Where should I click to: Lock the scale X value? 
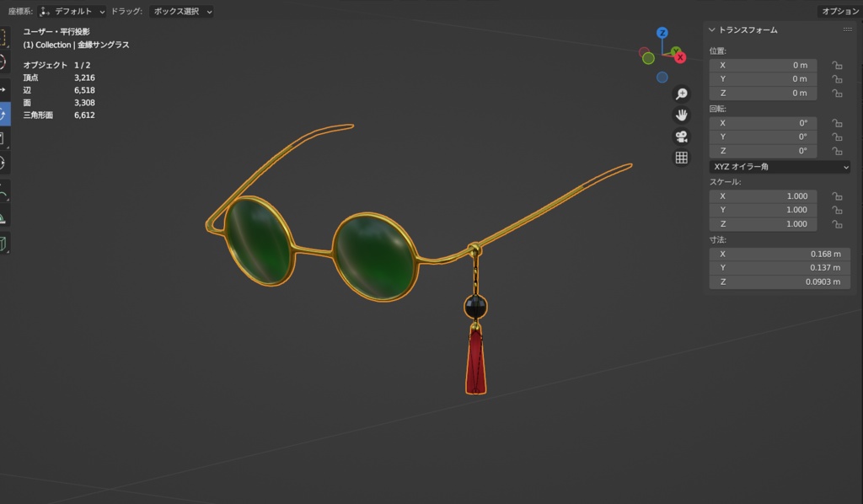pos(837,196)
